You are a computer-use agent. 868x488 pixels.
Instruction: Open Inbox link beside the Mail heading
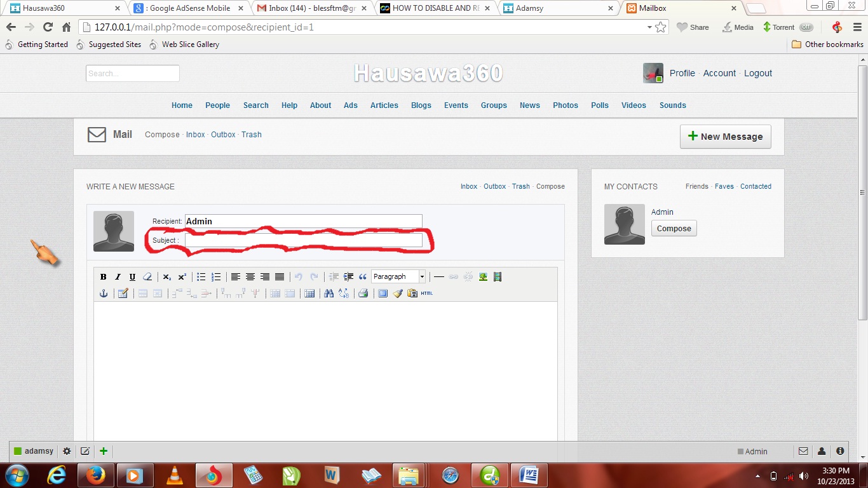click(x=196, y=135)
